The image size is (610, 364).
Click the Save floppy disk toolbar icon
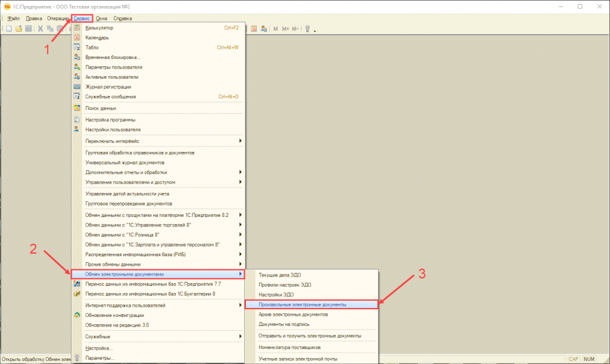pos(29,29)
